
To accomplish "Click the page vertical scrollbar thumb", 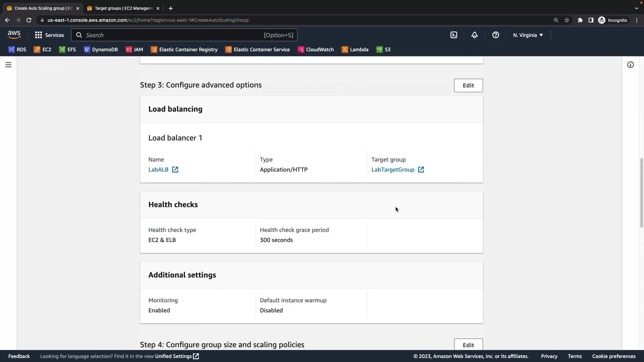I will pyautogui.click(x=641, y=193).
